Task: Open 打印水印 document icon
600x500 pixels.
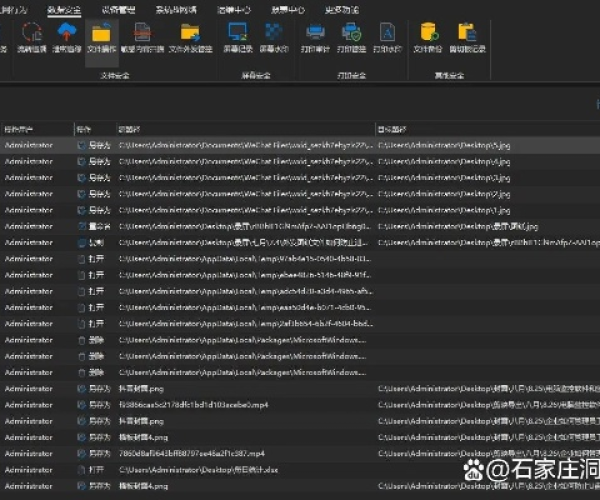Action: coord(387,32)
